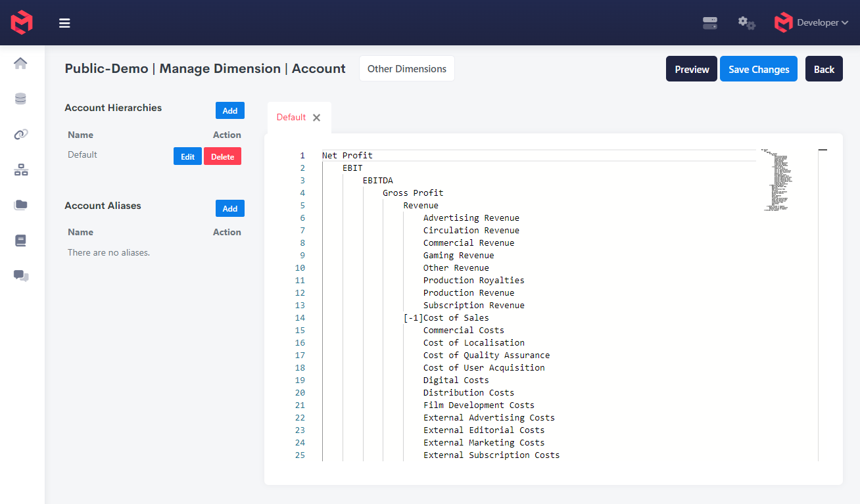Open the book icon in sidebar

(x=20, y=241)
